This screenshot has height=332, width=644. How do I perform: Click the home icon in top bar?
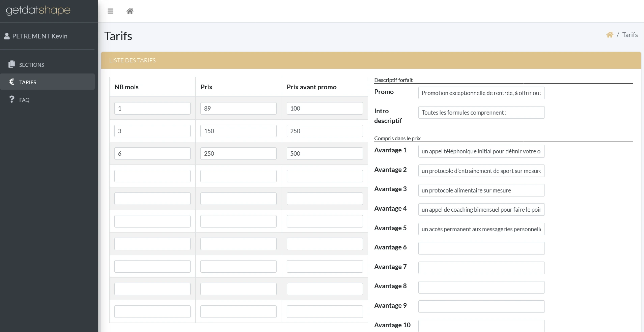pos(130,11)
